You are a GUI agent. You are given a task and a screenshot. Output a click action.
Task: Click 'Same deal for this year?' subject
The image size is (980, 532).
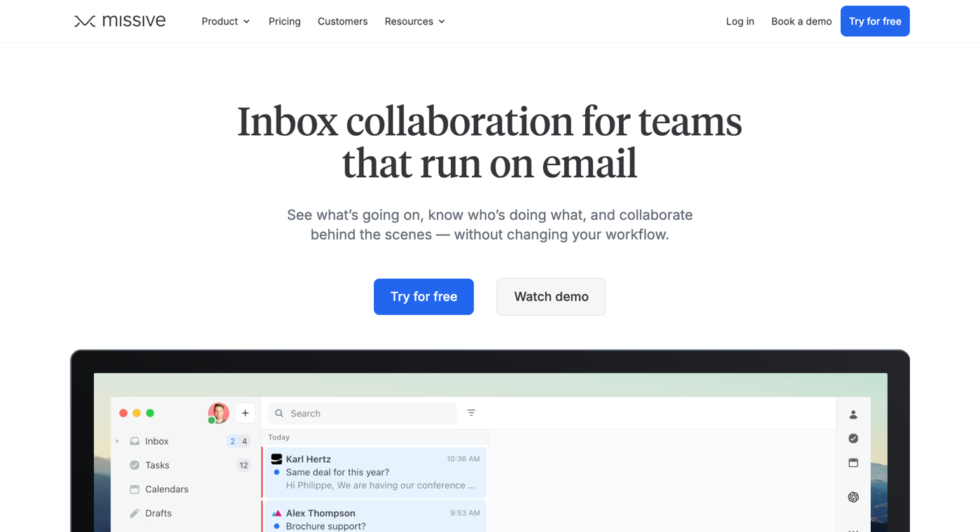click(x=337, y=472)
